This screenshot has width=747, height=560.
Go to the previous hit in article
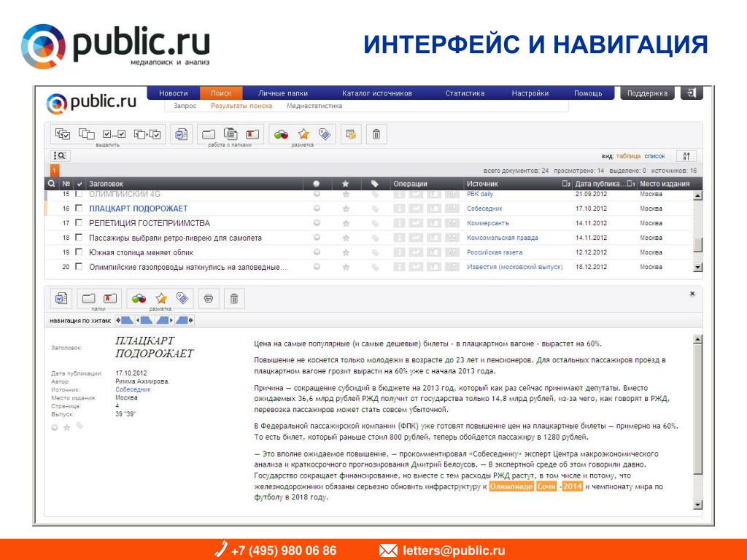[x=144, y=321]
